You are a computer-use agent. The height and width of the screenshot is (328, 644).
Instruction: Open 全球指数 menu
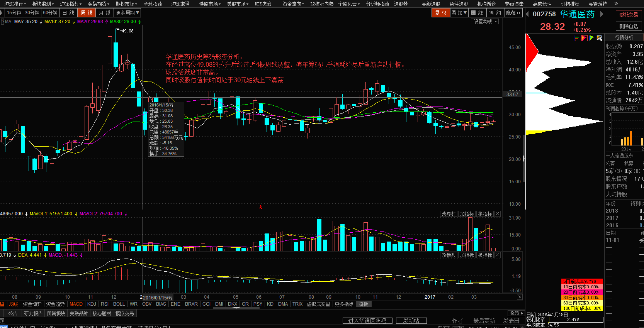pos(153,4)
